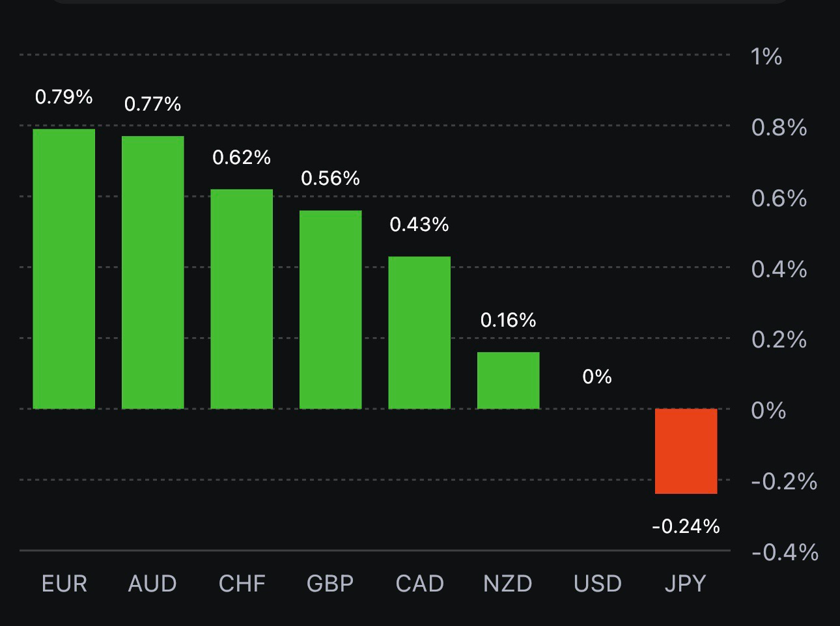
Task: Click the EUR label on x-axis
Action: click(x=64, y=584)
